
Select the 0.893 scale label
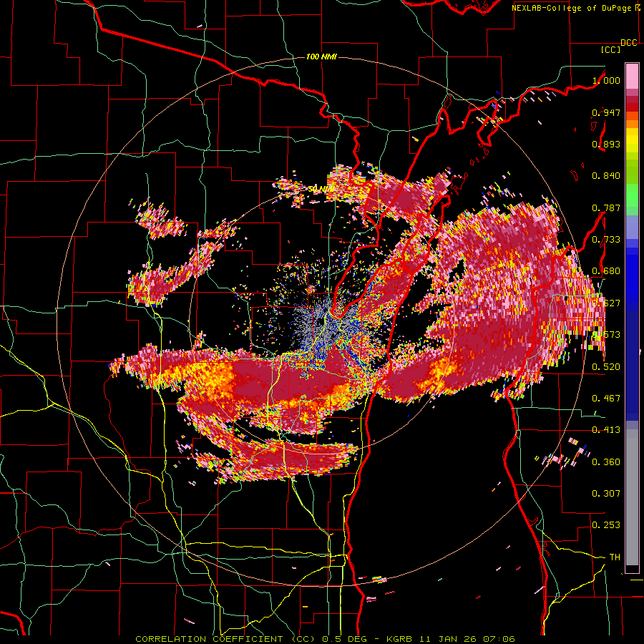[x=606, y=144]
